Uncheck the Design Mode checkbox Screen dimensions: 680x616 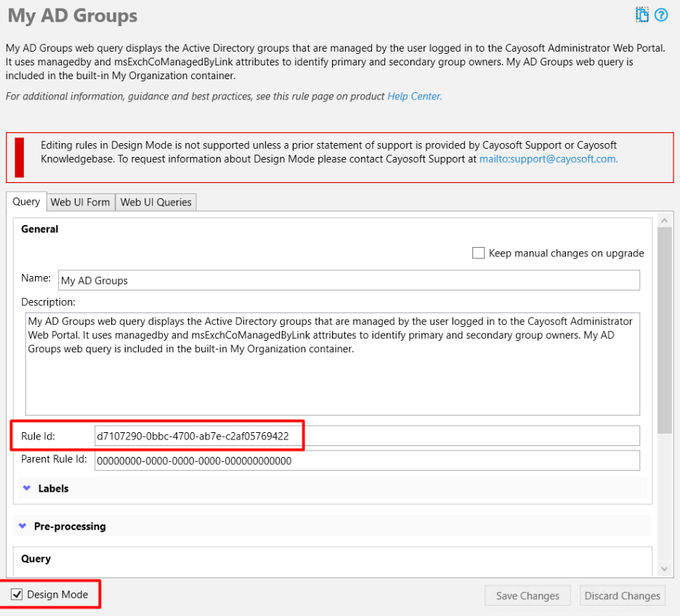pyautogui.click(x=17, y=594)
